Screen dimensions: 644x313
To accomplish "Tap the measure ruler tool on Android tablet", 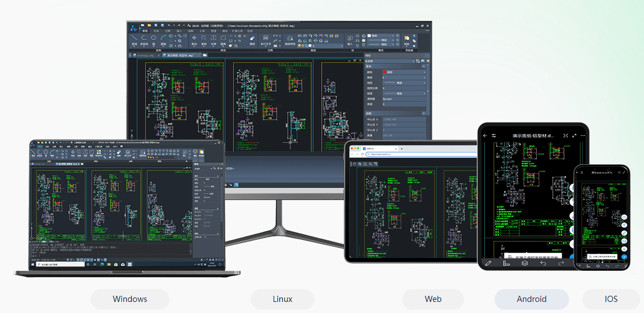I will [506, 263].
